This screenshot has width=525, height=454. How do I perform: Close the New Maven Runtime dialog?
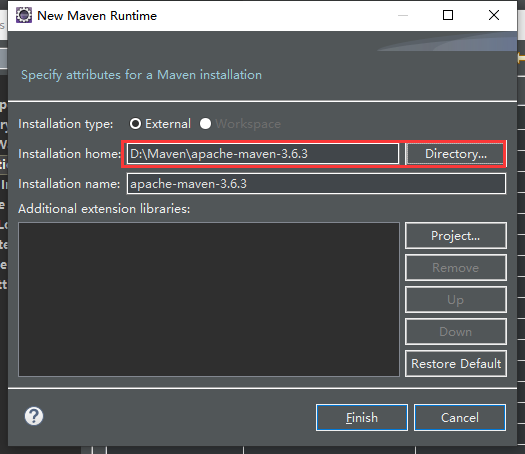[x=494, y=15]
